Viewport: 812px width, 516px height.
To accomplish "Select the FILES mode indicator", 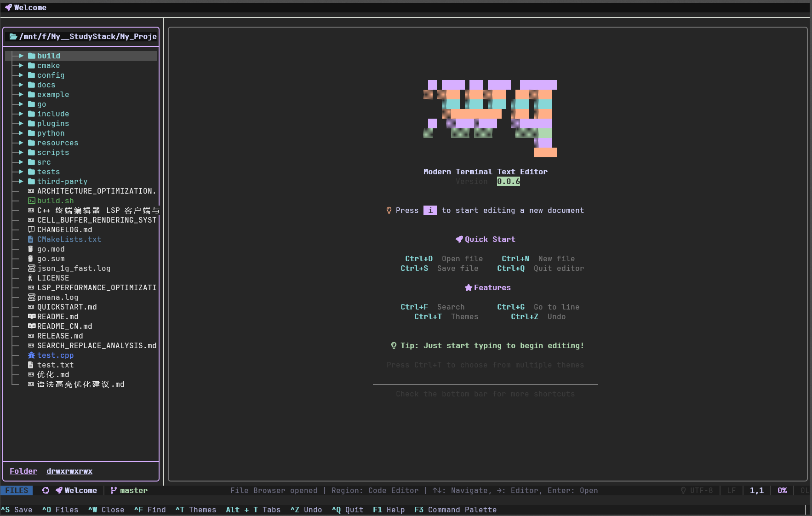I will [17, 490].
